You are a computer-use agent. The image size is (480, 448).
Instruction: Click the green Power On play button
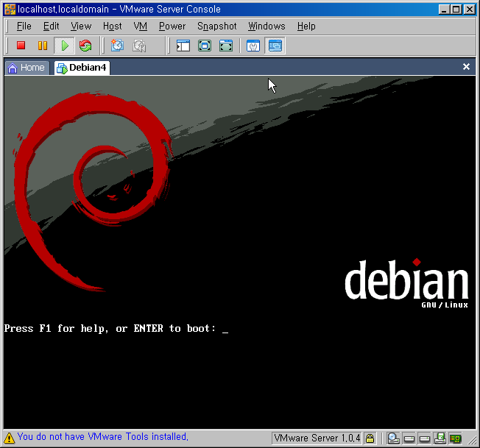click(64, 46)
